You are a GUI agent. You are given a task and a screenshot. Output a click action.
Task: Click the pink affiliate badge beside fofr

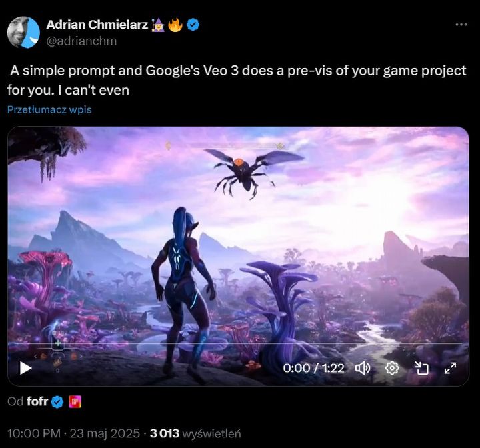tap(75, 402)
